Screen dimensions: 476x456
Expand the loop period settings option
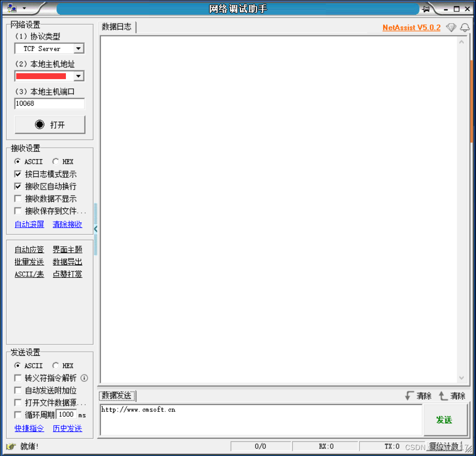[18, 415]
